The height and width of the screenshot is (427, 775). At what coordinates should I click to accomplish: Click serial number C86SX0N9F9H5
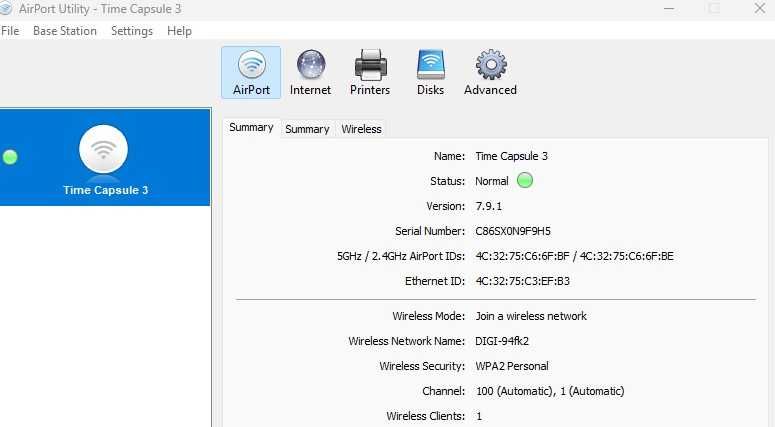point(513,231)
